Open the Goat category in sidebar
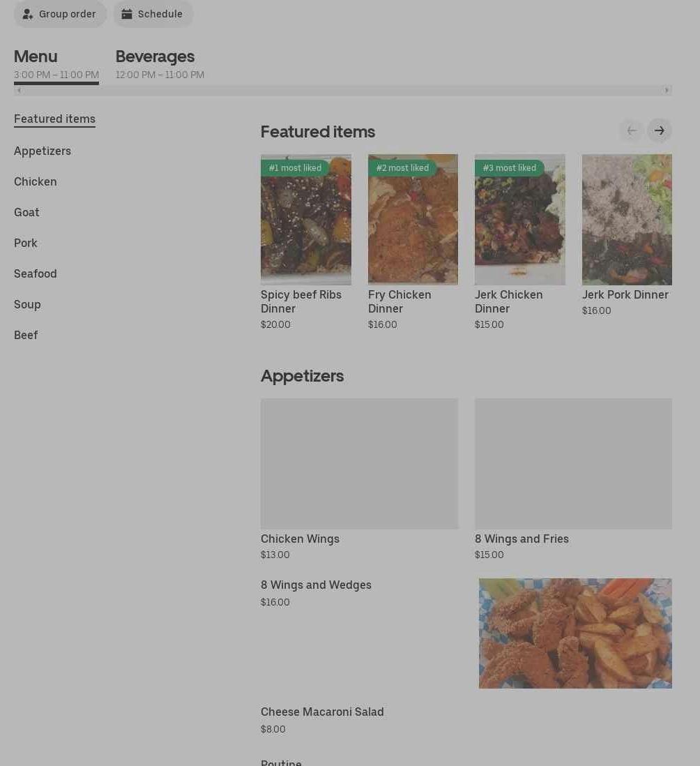Screen dimensions: 700x766 pyautogui.click(x=26, y=212)
